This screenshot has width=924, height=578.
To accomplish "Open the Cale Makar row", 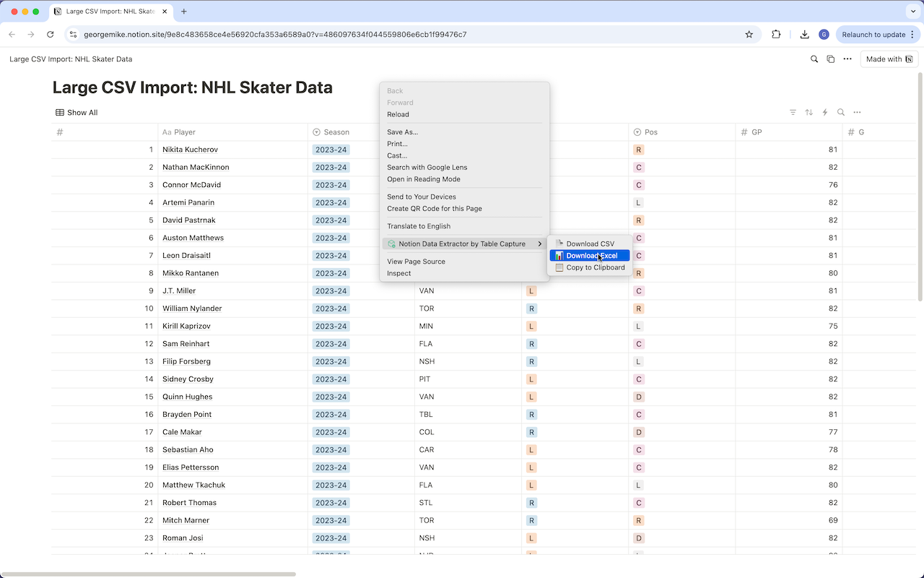I will [x=182, y=432].
